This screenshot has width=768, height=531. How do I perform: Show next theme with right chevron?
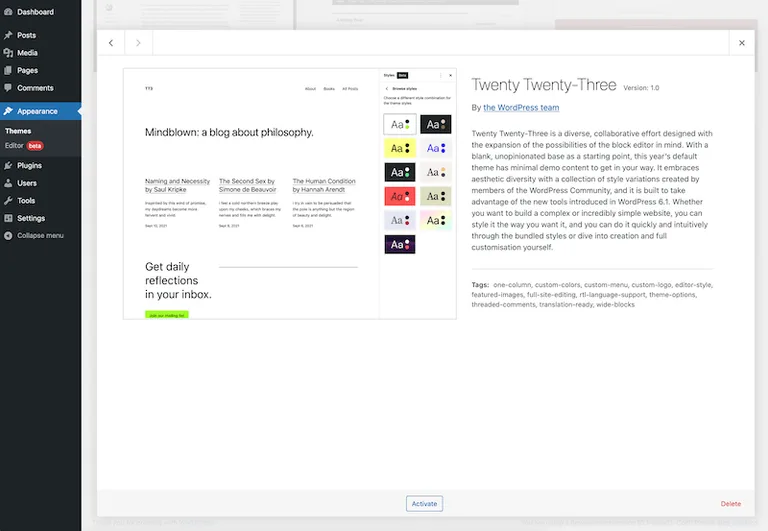click(x=139, y=43)
